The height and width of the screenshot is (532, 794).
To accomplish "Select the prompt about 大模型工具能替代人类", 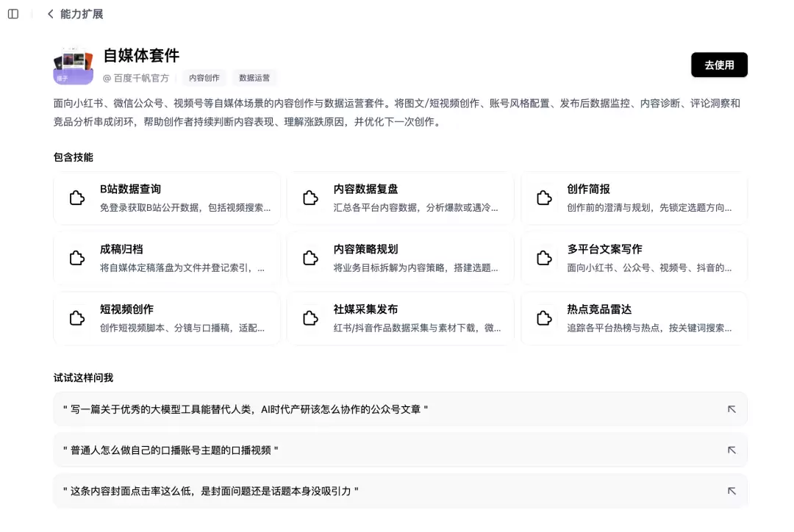I will (400, 409).
